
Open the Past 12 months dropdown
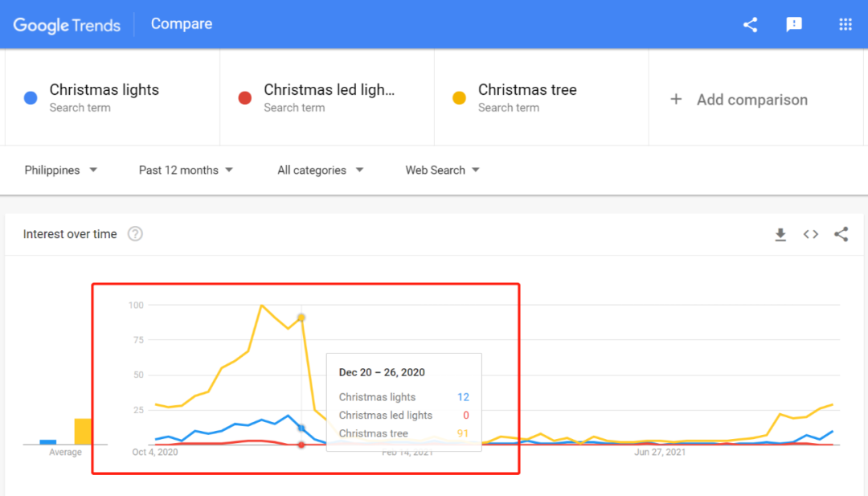coord(186,170)
